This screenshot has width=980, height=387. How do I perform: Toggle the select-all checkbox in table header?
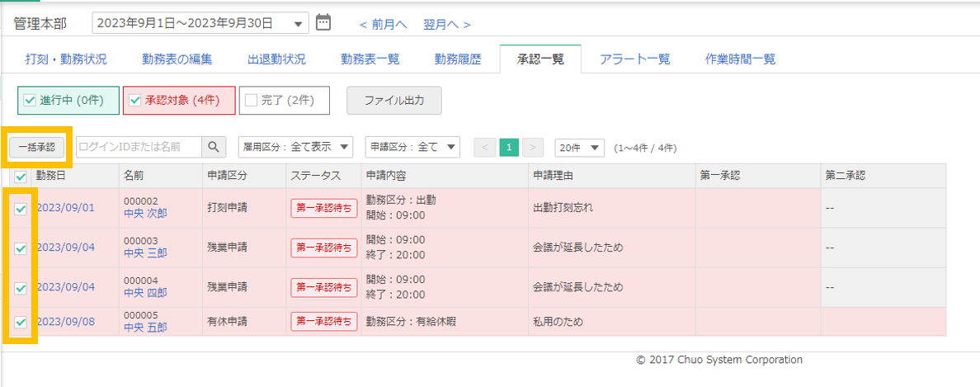coord(21,176)
